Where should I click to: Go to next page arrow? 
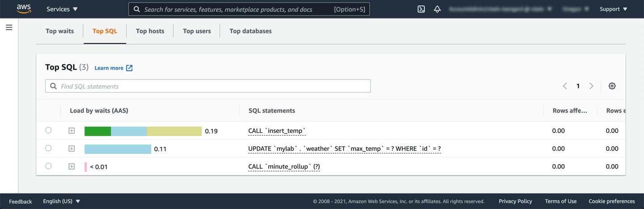[x=591, y=86]
